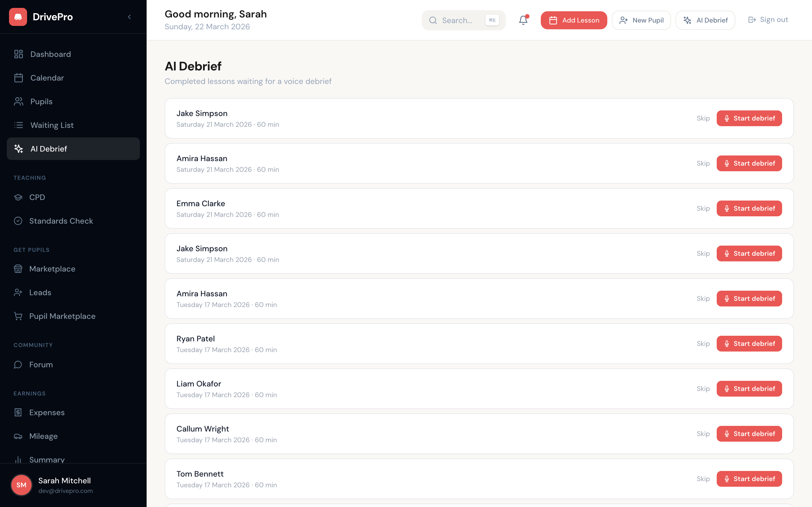
Task: Start debrief for Emma Clarke
Action: (x=749, y=208)
